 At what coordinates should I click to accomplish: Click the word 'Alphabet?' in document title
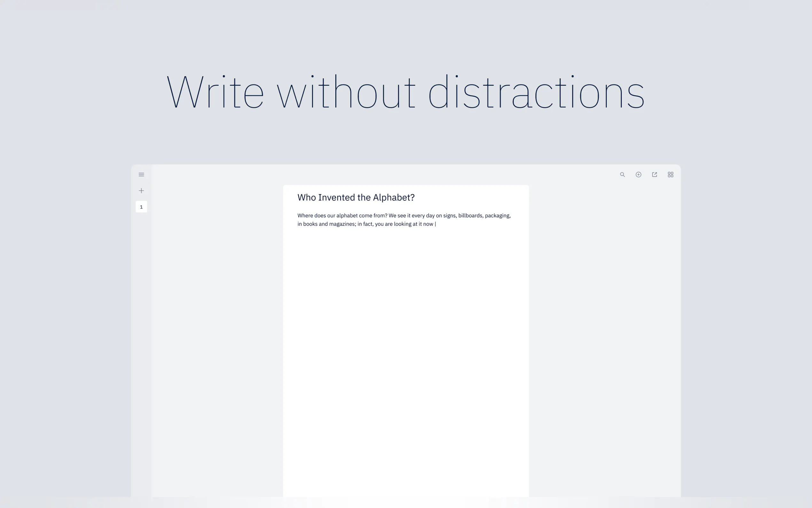tap(394, 198)
